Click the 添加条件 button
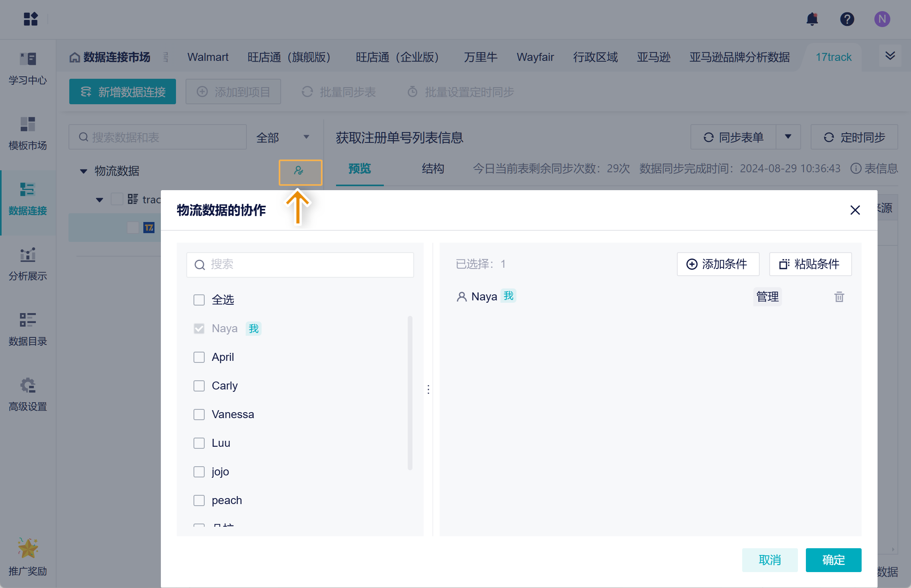 (x=717, y=264)
